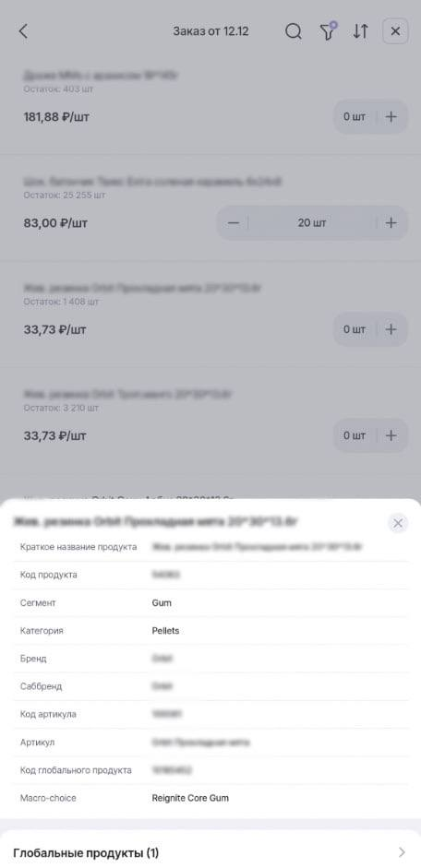Screen dimensions: 421x868
Task: Open sorting with the up-down arrows icon
Action: coord(361,31)
